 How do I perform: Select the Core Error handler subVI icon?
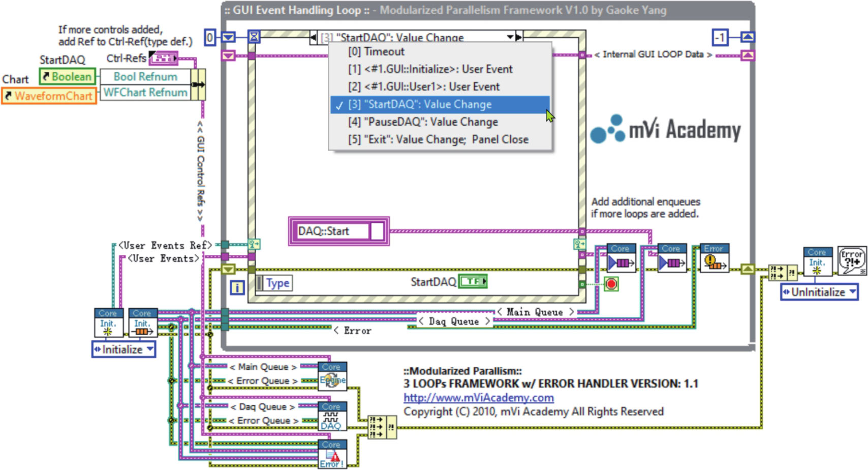332,454
